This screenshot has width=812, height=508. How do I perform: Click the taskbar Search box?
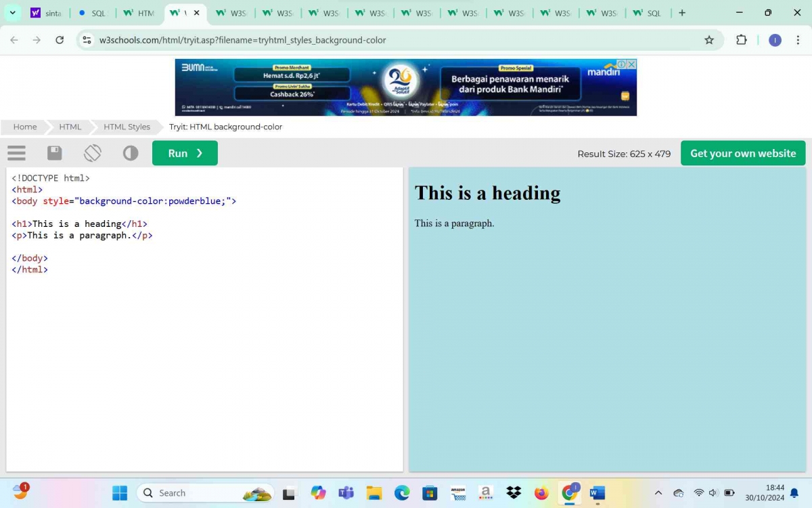(206, 492)
